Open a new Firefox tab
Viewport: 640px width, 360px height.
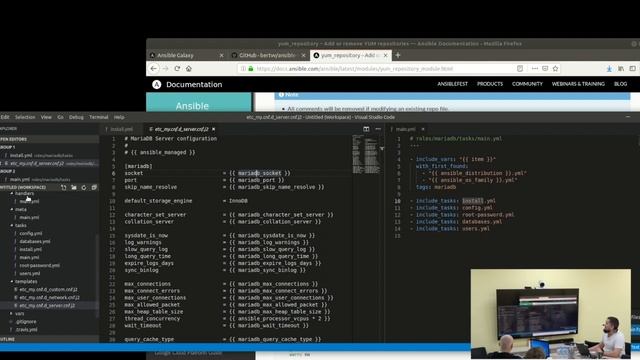[x=398, y=55]
